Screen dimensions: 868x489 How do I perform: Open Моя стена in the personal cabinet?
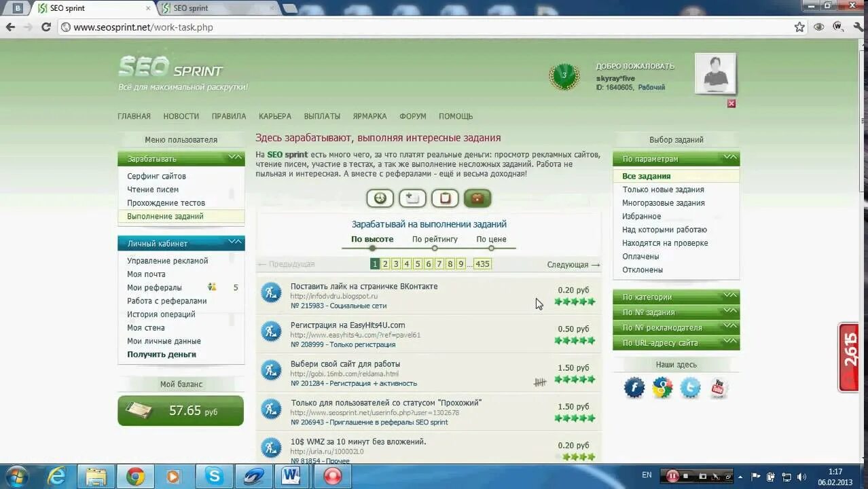[146, 328]
